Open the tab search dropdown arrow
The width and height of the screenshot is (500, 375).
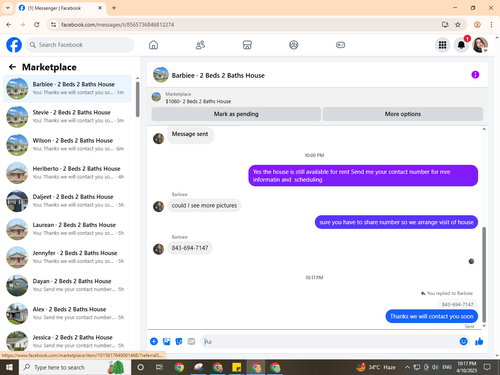[x=7, y=8]
